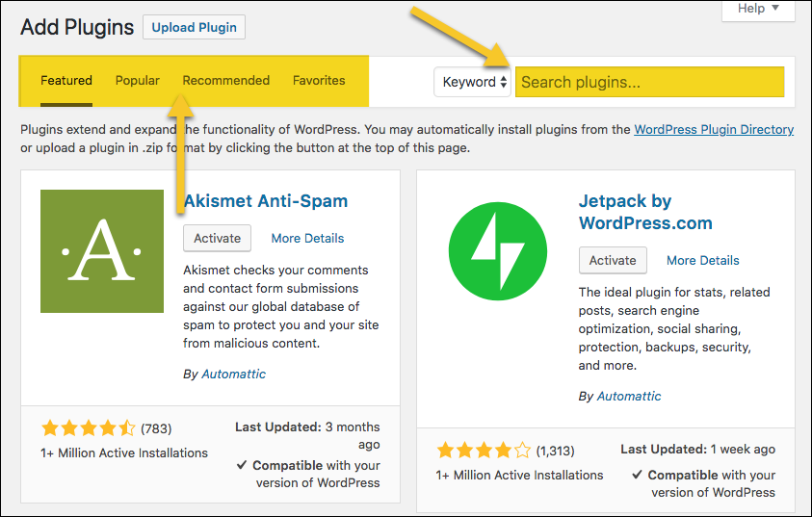812x517 pixels.
Task: Activate the Akismet Anti-Spam plugin
Action: 217,238
